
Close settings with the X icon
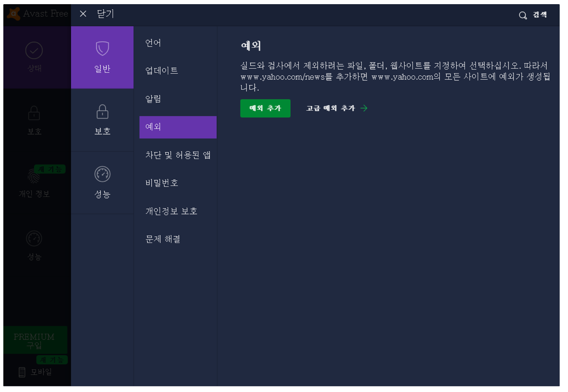pos(83,14)
